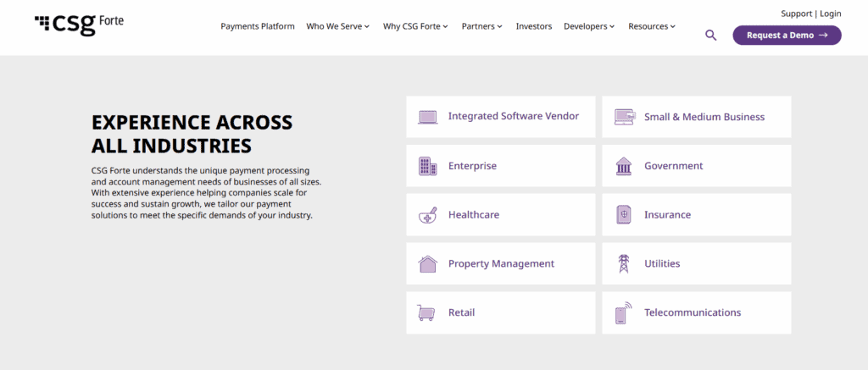Select the Small & Medium Business card
This screenshot has width=868, height=370.
pos(697,117)
